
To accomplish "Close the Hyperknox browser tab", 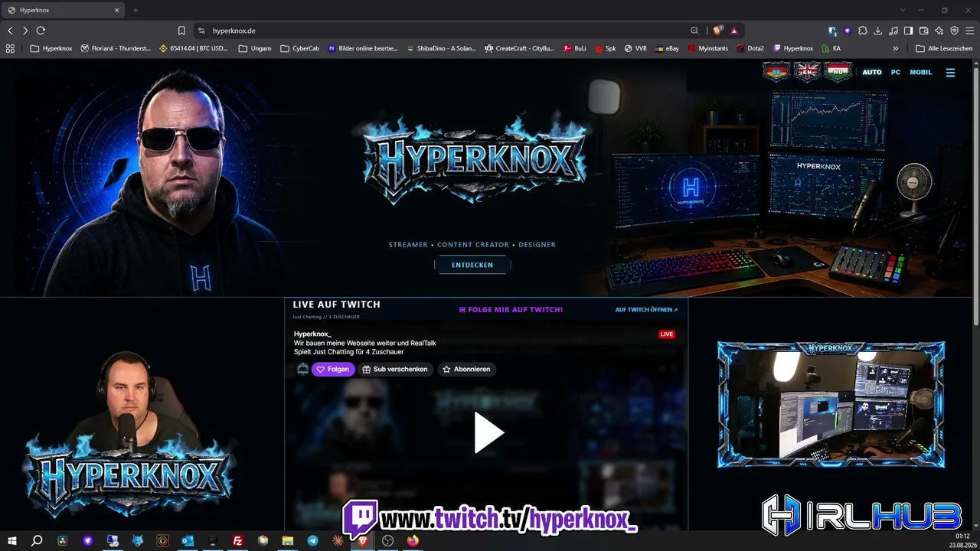I will point(117,10).
